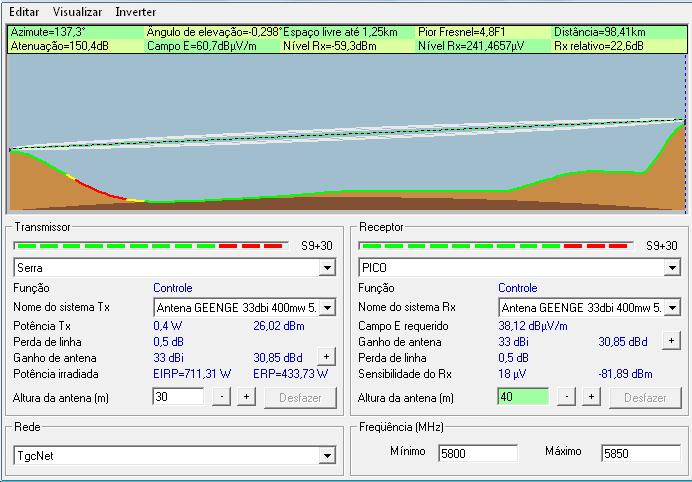
Task: Increase receiver antenna height with plus button
Action: coord(591,397)
